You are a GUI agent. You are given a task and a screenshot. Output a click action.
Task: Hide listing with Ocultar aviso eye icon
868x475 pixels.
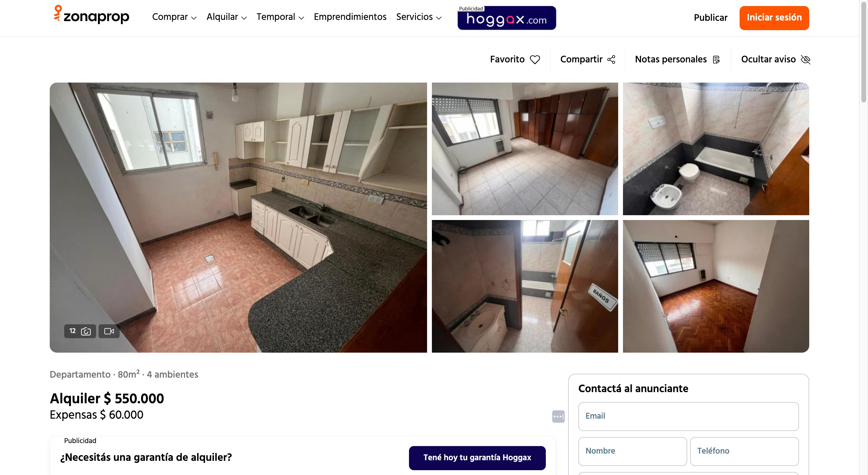(805, 60)
